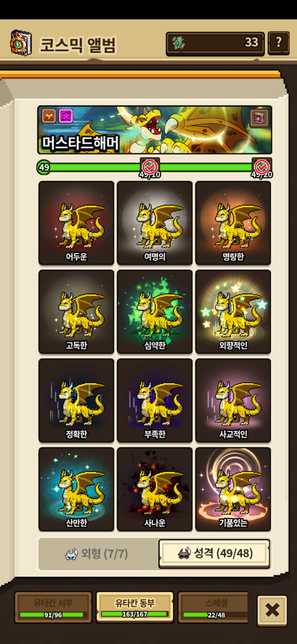Image resolution: width=297 pixels, height=644 pixels.
Task: Open the 머스타드해머 dragon banner
Action: click(x=155, y=130)
